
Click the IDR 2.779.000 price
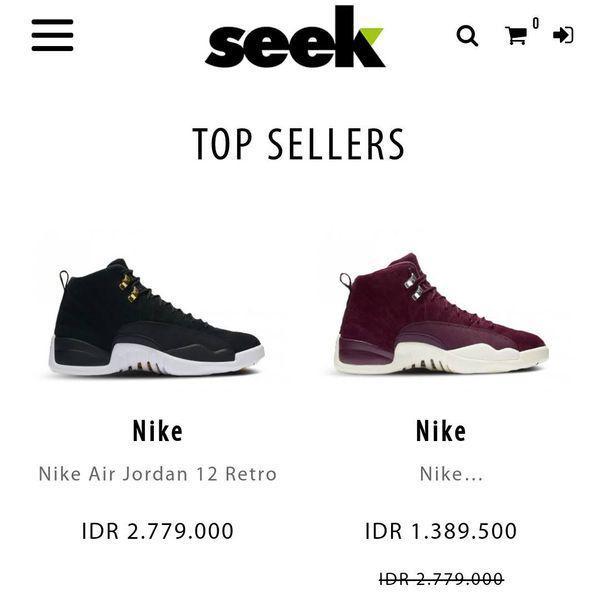tap(157, 531)
